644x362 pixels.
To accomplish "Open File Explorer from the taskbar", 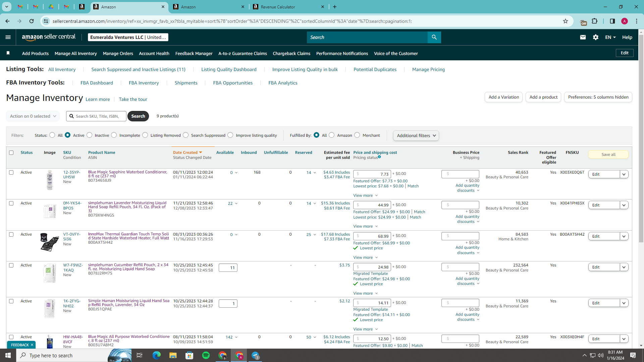I will [173, 355].
